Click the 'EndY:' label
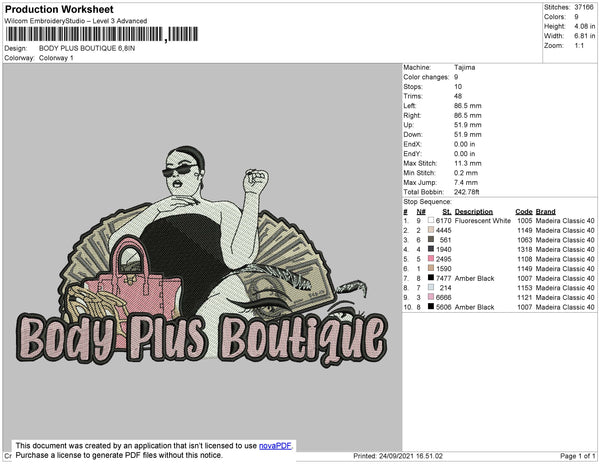The image size is (600, 464). coord(412,154)
